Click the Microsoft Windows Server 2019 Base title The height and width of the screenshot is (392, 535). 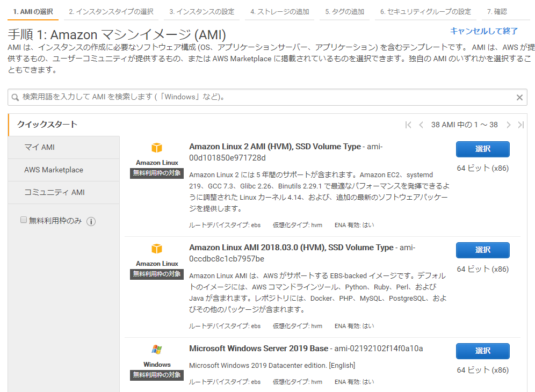point(258,349)
